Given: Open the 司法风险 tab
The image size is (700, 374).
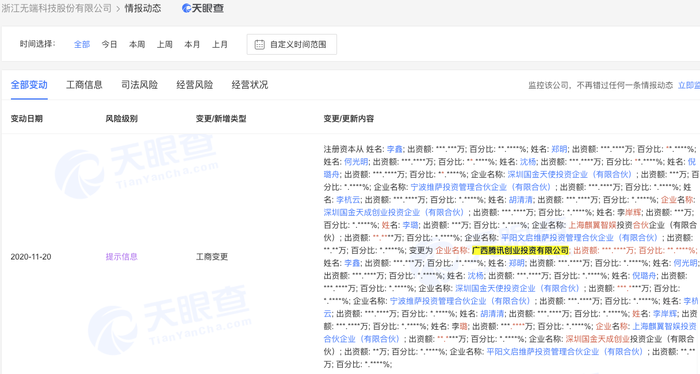Looking at the screenshot, I should click(140, 85).
